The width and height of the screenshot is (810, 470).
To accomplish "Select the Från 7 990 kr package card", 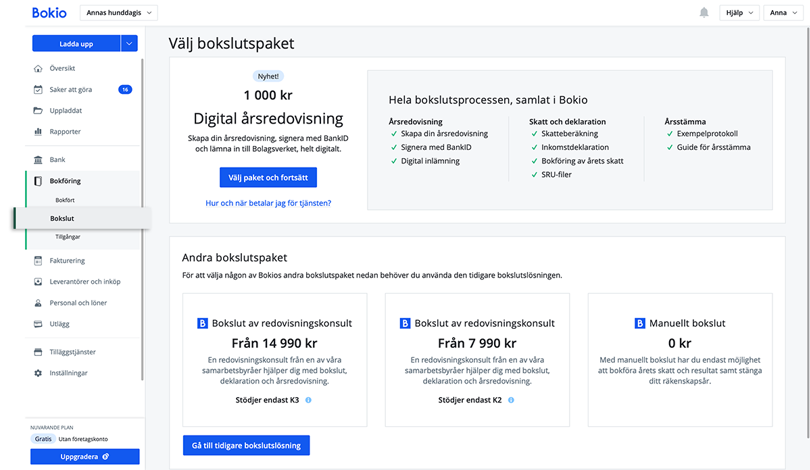I will 477,360.
